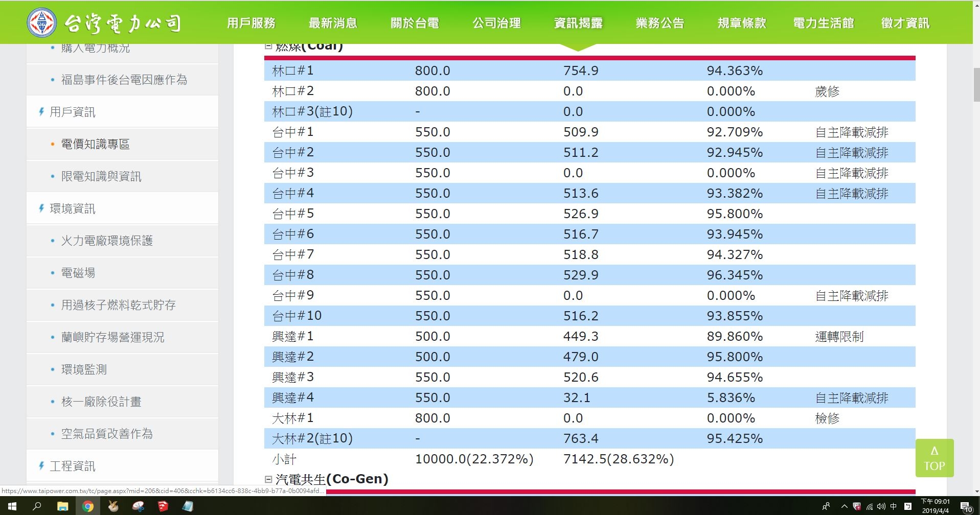The image size is (980, 515).
Task: Open the 用過核子燃料乾式貯存 sidebar link
Action: coord(118,305)
